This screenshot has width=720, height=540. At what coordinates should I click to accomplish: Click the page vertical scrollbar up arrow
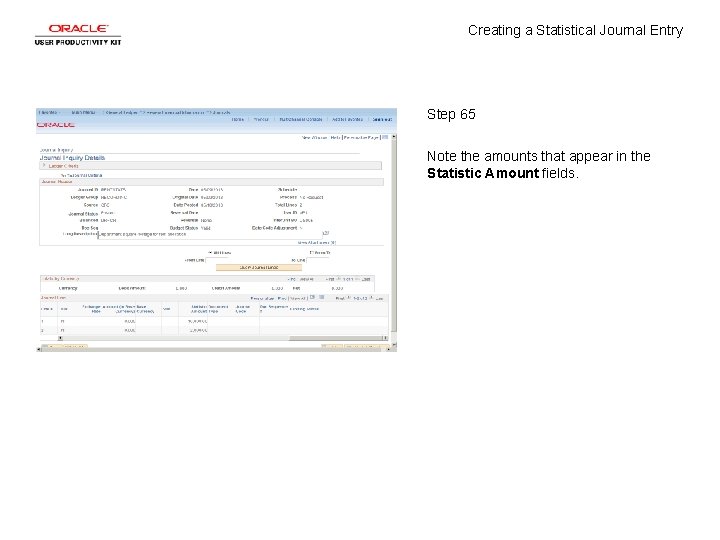click(x=394, y=137)
